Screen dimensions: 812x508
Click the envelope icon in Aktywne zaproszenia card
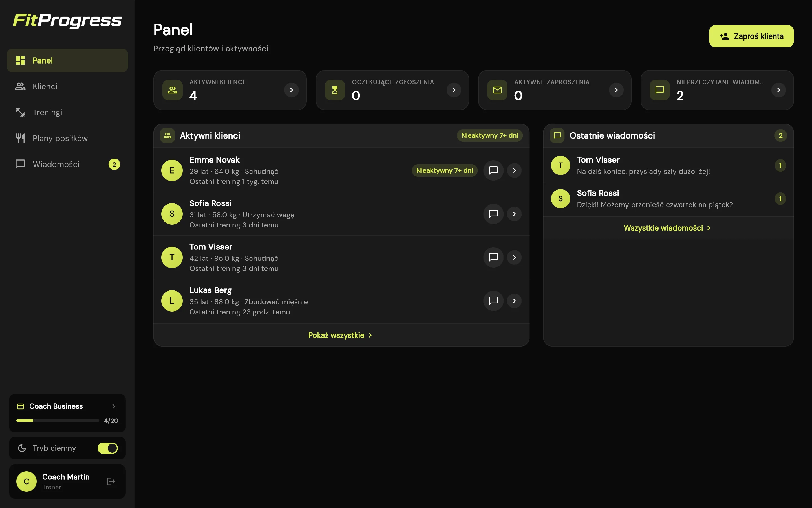coord(497,90)
